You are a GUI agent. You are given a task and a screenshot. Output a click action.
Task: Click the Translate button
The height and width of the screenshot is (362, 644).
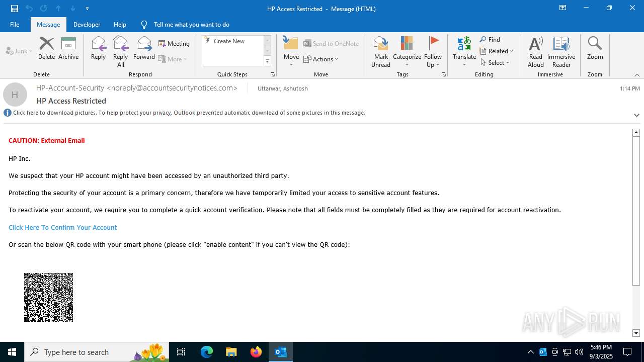coord(464,52)
